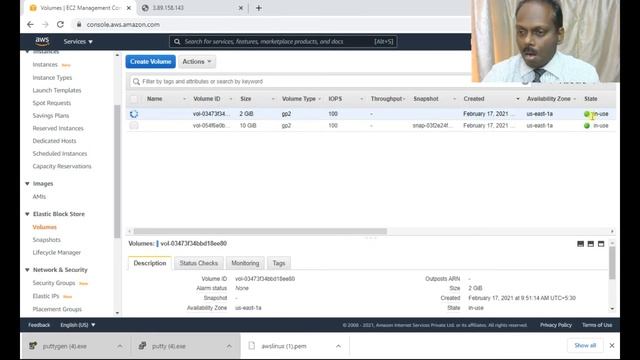Image resolution: width=640 pixels, height=360 pixels.
Task: Close the downloads bar with the X
Action: [x=612, y=345]
